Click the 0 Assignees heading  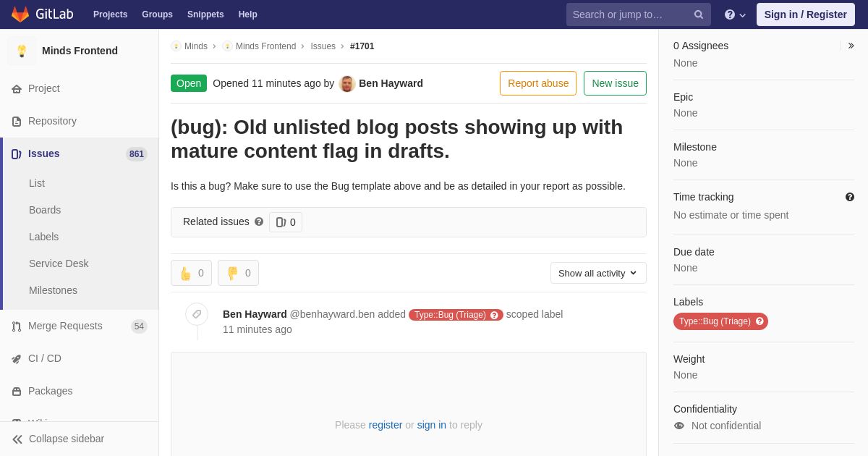pos(701,46)
